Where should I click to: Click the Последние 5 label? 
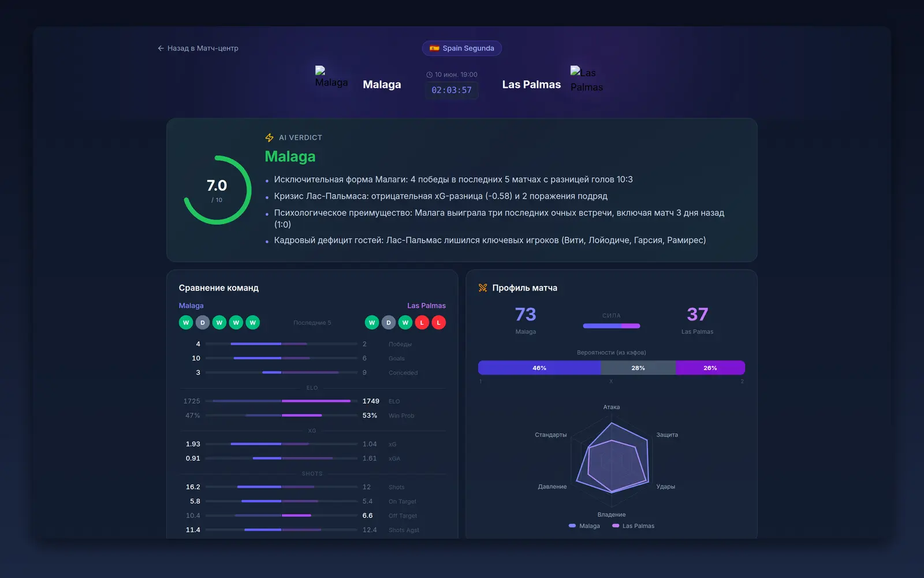[312, 323]
